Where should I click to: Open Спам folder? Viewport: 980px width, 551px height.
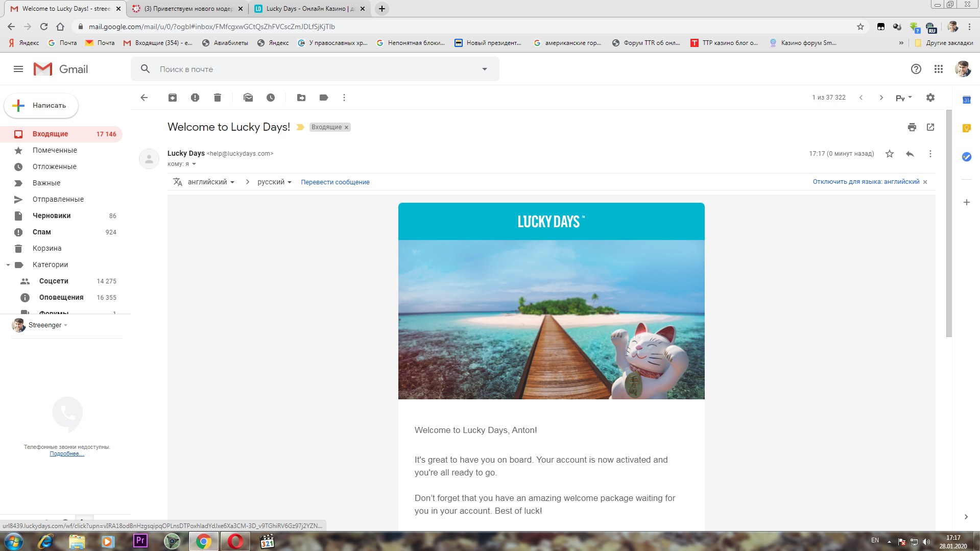pyautogui.click(x=61, y=232)
